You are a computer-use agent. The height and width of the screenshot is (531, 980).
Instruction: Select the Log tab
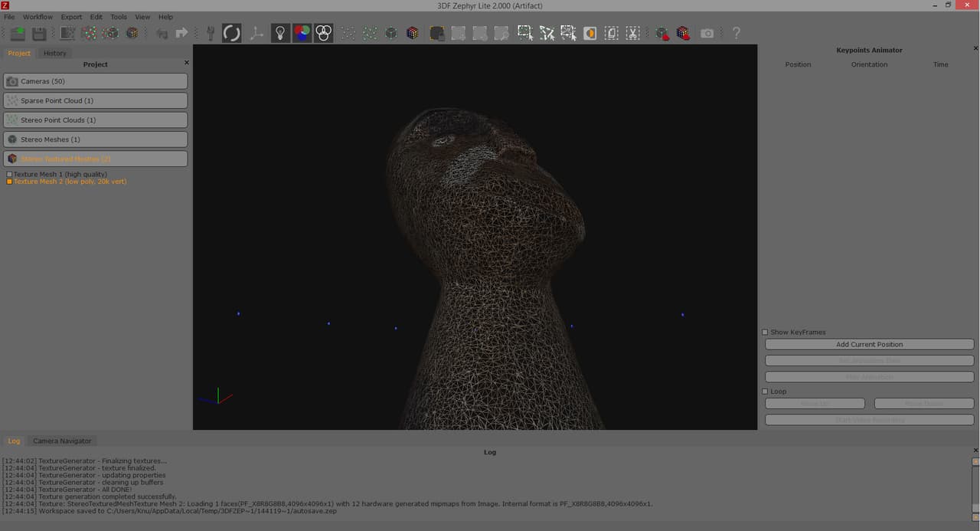pos(14,441)
